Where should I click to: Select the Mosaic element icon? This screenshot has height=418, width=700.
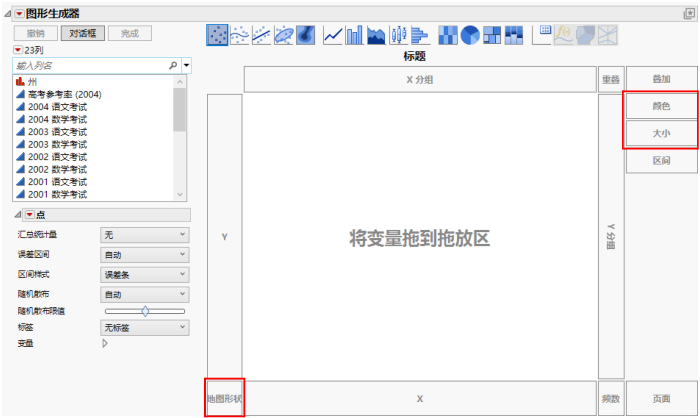point(513,35)
